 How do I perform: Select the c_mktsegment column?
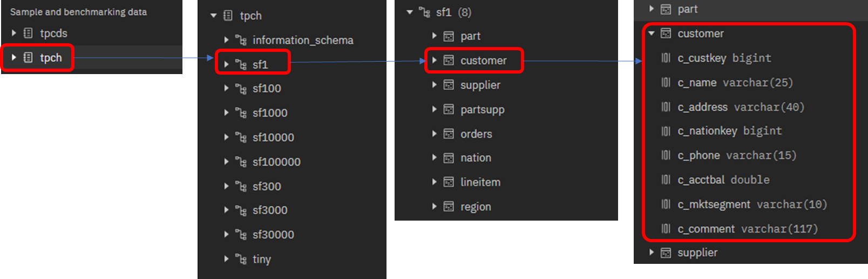coord(751,204)
